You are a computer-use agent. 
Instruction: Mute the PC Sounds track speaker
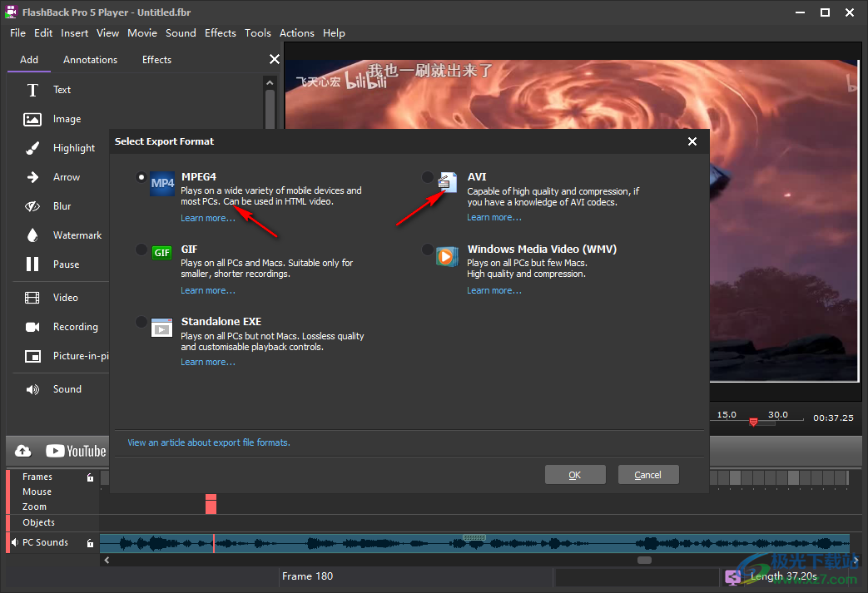tap(15, 542)
